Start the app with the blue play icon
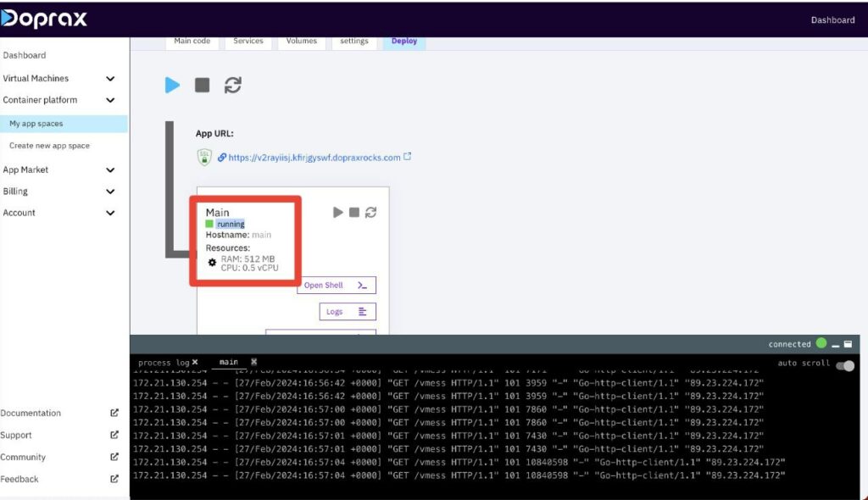This screenshot has width=868, height=500. click(x=172, y=85)
